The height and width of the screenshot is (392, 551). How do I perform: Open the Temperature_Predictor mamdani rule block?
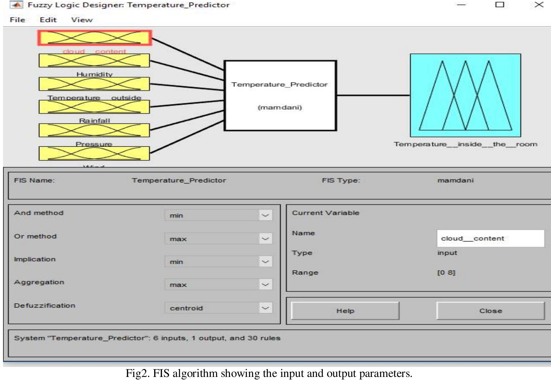coord(280,96)
